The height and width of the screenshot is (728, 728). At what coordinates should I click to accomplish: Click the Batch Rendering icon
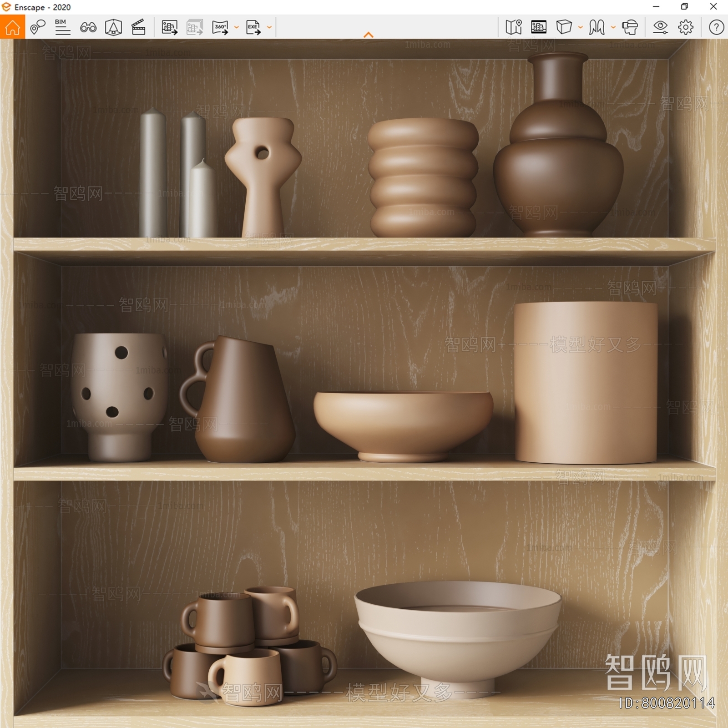(x=195, y=27)
